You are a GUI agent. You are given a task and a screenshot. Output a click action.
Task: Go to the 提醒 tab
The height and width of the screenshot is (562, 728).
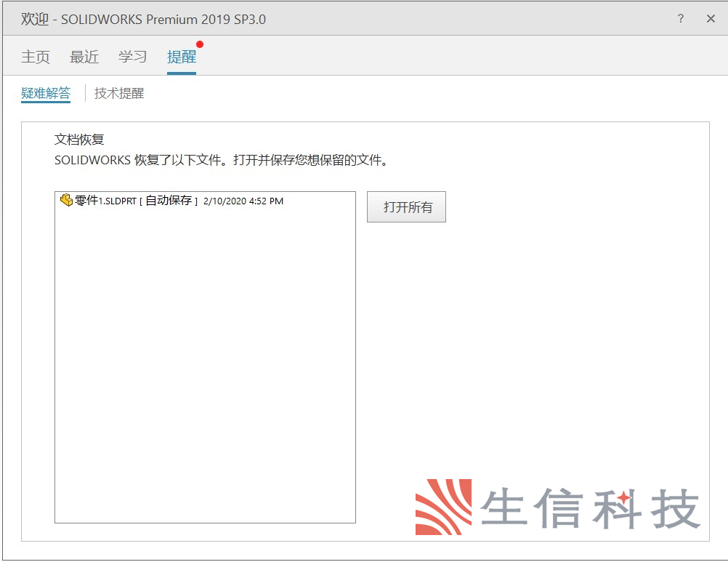[181, 57]
